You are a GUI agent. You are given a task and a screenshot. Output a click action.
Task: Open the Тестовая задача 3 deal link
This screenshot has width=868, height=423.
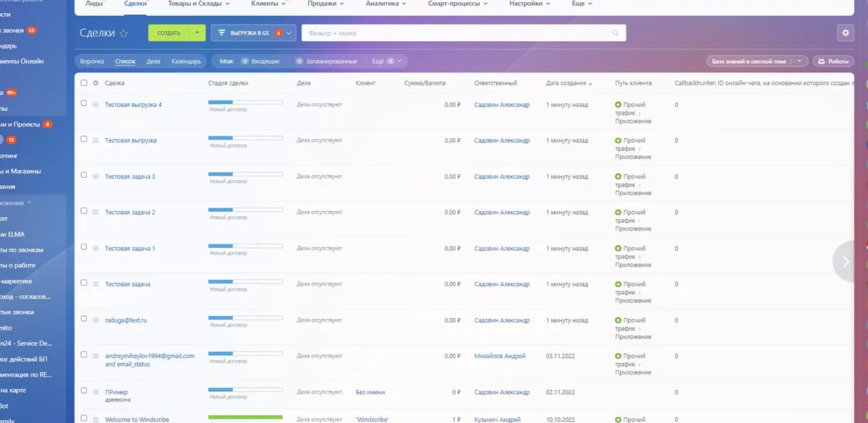point(130,176)
